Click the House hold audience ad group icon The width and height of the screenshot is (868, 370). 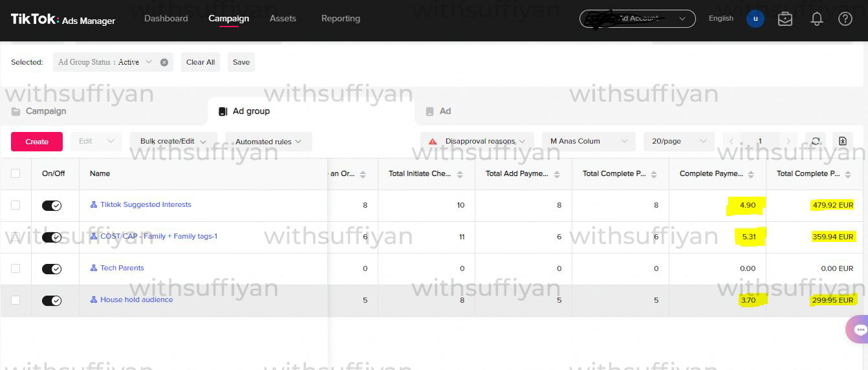click(94, 299)
